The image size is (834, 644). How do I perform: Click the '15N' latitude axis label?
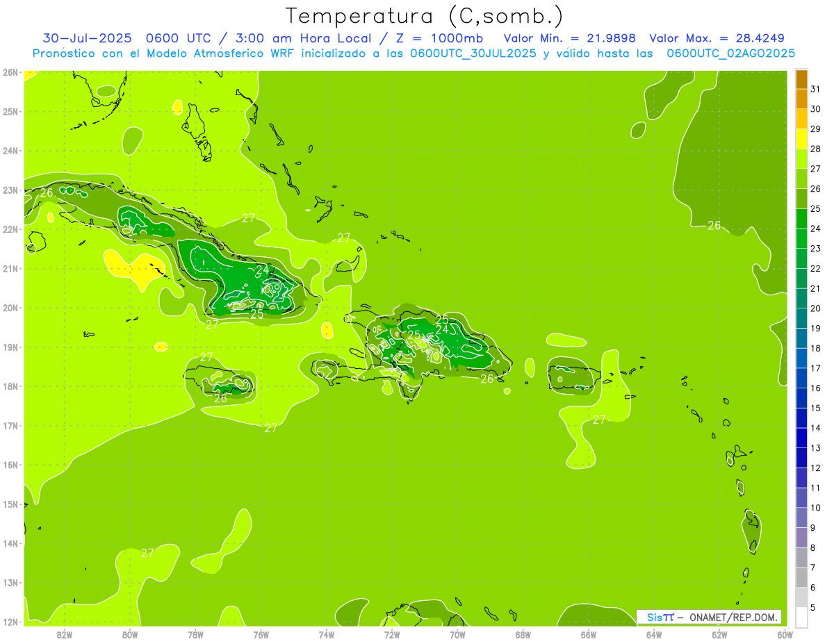pos(10,504)
